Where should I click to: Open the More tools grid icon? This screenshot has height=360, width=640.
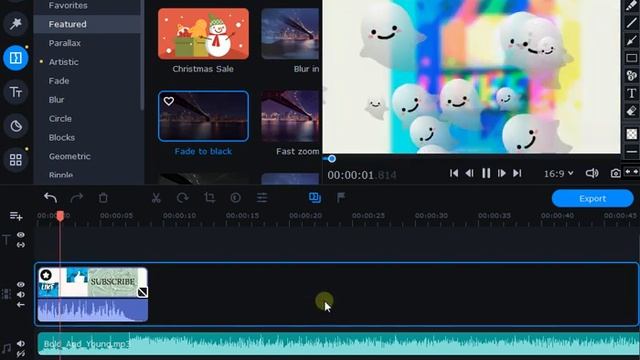[x=16, y=160]
